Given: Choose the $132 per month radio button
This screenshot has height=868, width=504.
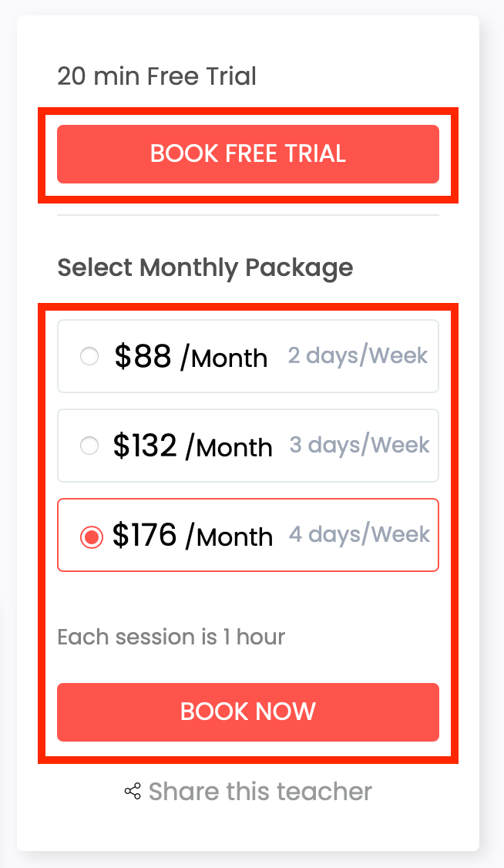Looking at the screenshot, I should point(89,446).
